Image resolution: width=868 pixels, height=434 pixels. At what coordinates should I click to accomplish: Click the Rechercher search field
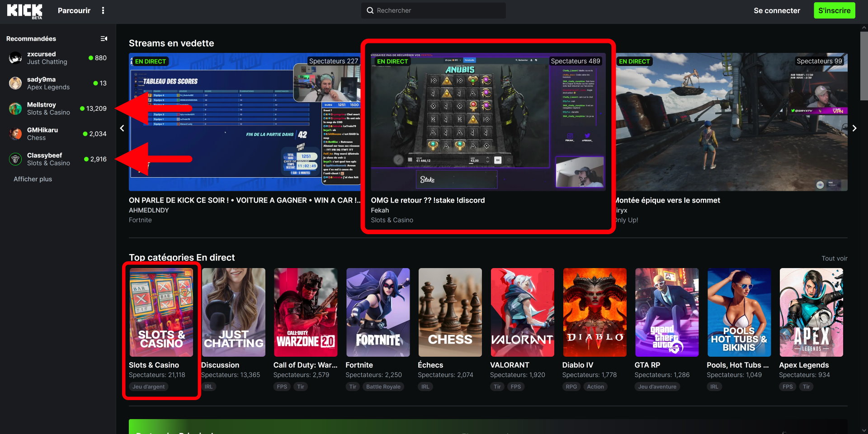[x=434, y=10]
